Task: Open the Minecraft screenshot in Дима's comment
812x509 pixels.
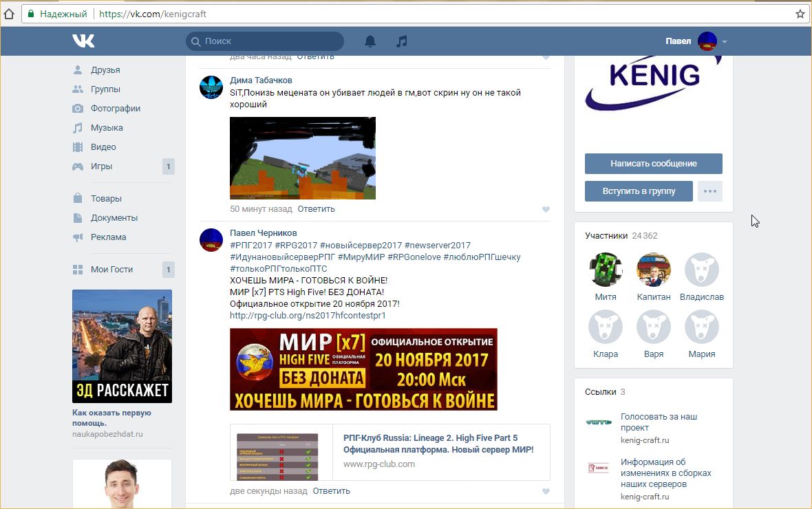Action: (302, 158)
